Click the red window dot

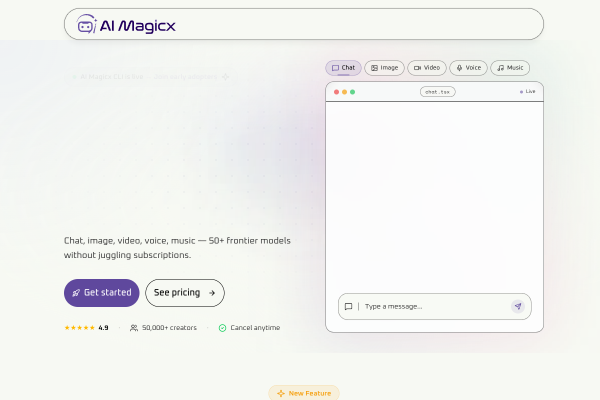(x=336, y=92)
